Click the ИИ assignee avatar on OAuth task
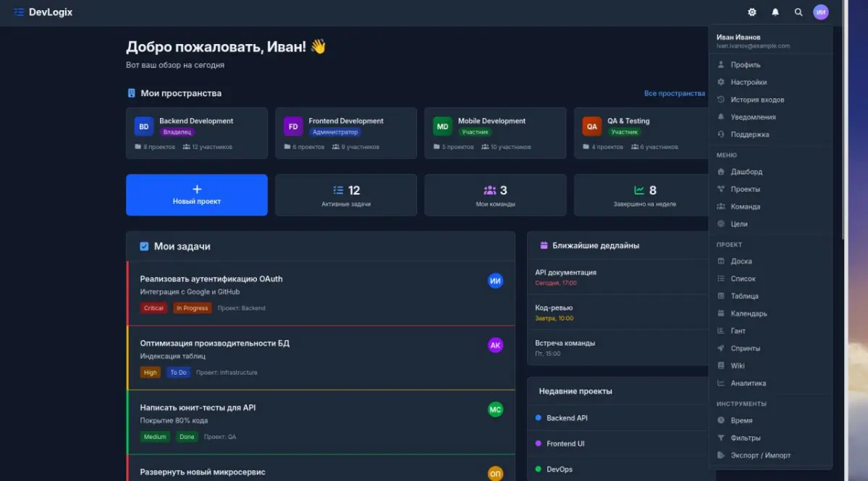 (x=495, y=281)
